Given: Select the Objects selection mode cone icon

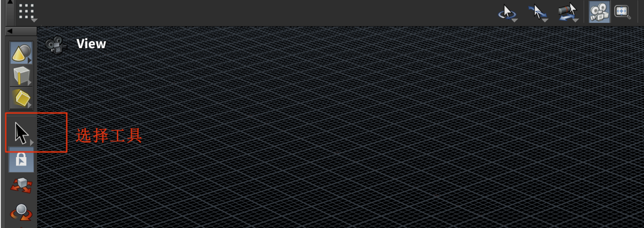Looking at the screenshot, I should tap(21, 53).
